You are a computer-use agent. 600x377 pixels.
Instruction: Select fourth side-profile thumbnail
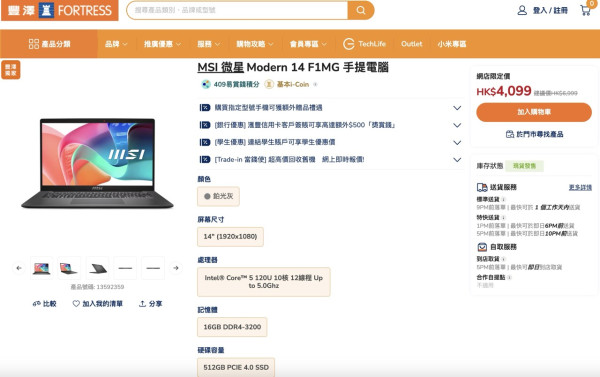pyautogui.click(x=125, y=268)
